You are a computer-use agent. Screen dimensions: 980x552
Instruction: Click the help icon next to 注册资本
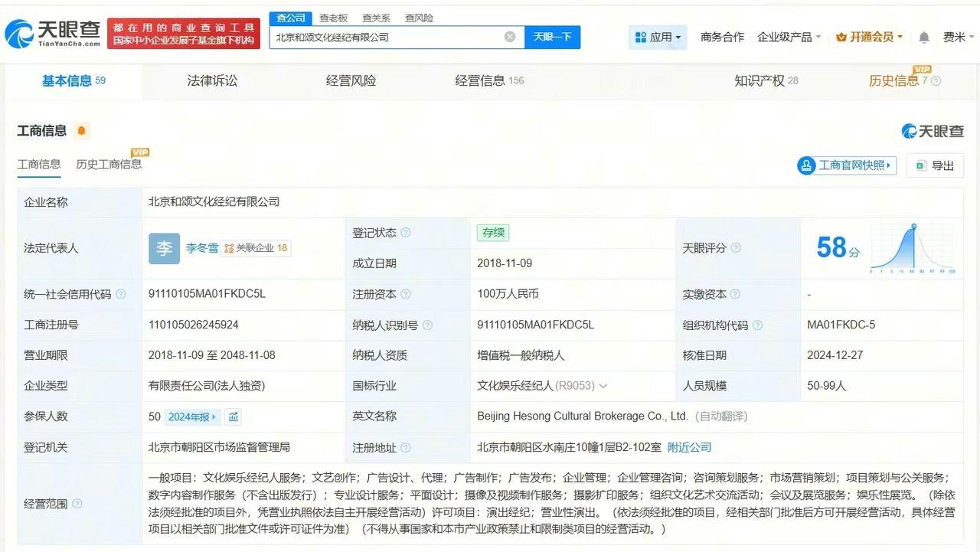[x=406, y=294]
